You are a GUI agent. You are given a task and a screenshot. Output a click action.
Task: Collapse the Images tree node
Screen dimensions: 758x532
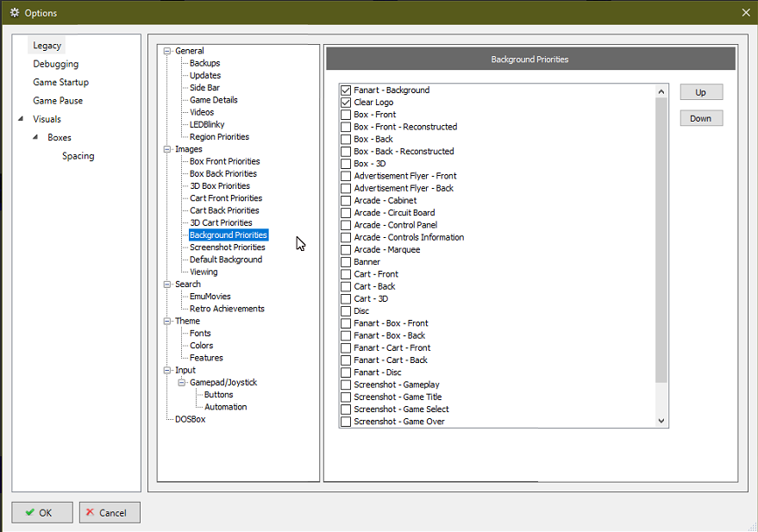(167, 149)
